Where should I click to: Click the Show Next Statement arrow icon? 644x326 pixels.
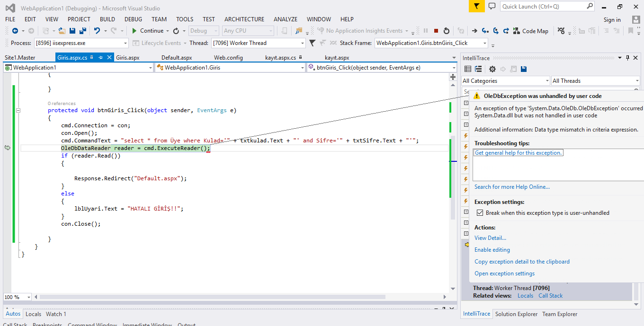474,31
